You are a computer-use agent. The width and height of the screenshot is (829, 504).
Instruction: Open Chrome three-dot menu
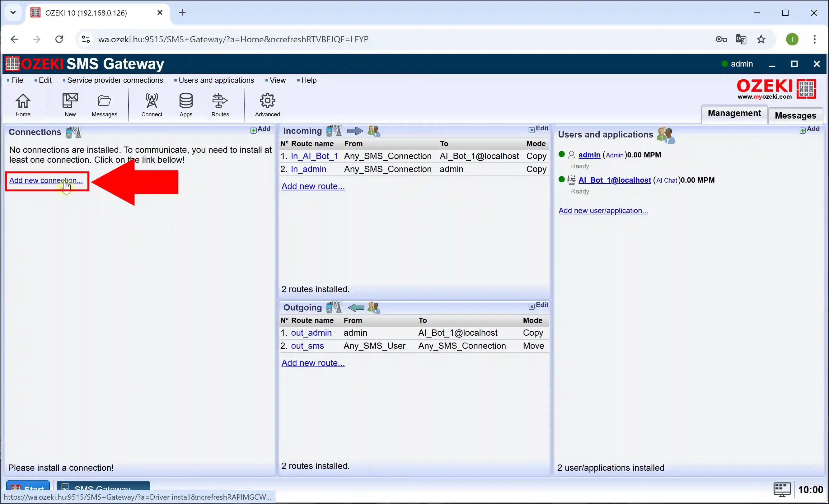pyautogui.click(x=815, y=40)
